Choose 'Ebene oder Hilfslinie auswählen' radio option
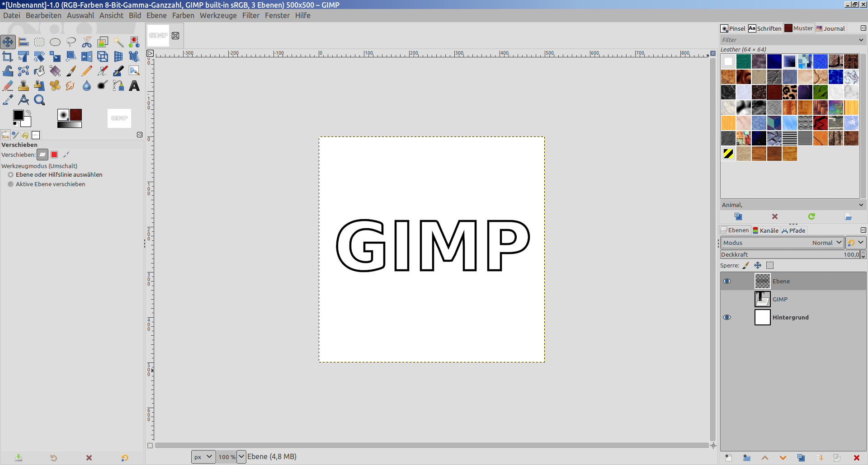868x465 pixels. tap(10, 174)
